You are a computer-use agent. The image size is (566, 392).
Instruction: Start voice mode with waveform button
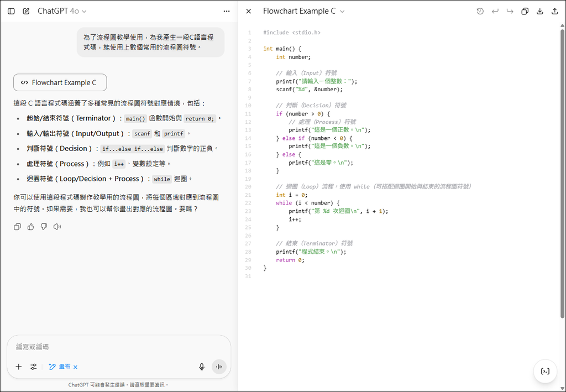[219, 367]
